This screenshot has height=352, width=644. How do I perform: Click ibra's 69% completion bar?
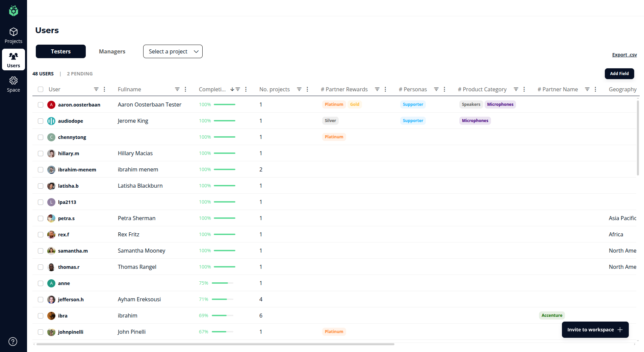223,315
